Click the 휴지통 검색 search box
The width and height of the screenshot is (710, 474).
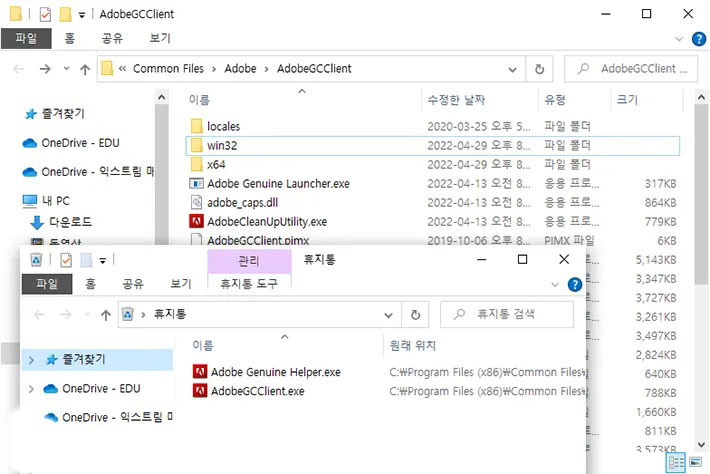(506, 314)
